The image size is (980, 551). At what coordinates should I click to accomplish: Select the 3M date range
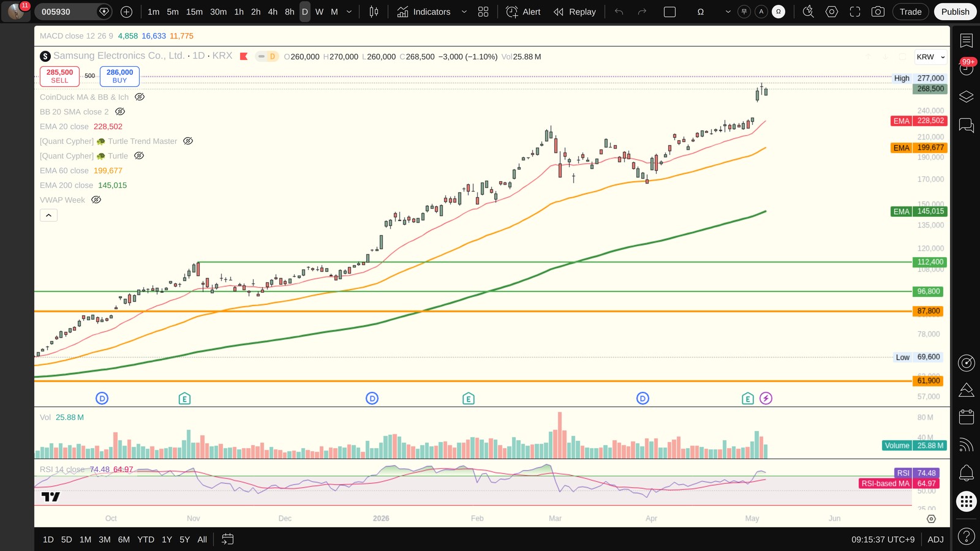coord(105,539)
